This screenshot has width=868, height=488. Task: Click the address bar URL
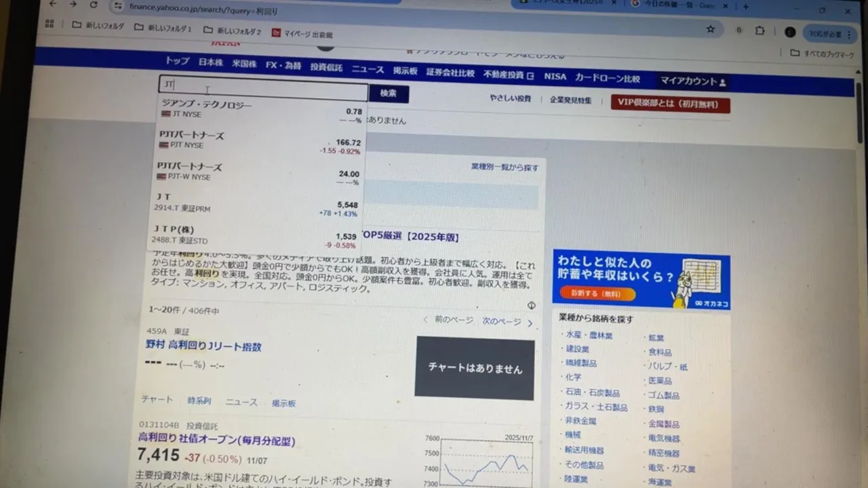pyautogui.click(x=203, y=10)
